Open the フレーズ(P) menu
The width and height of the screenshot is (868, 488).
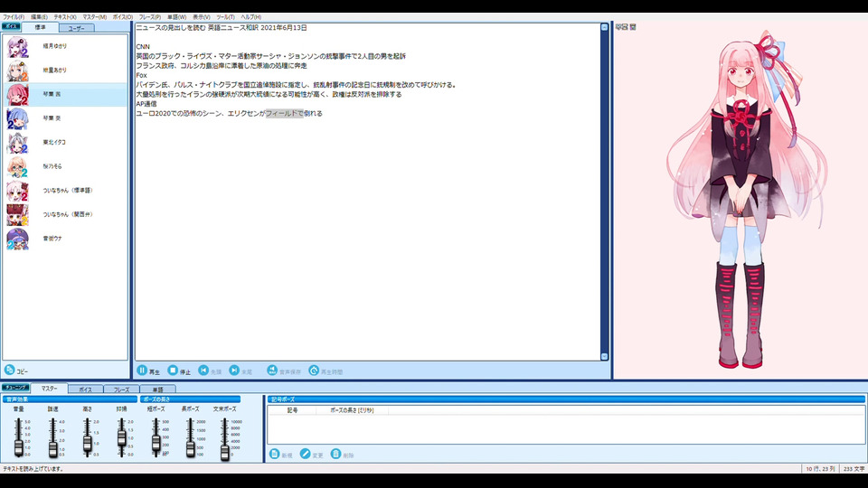(150, 17)
